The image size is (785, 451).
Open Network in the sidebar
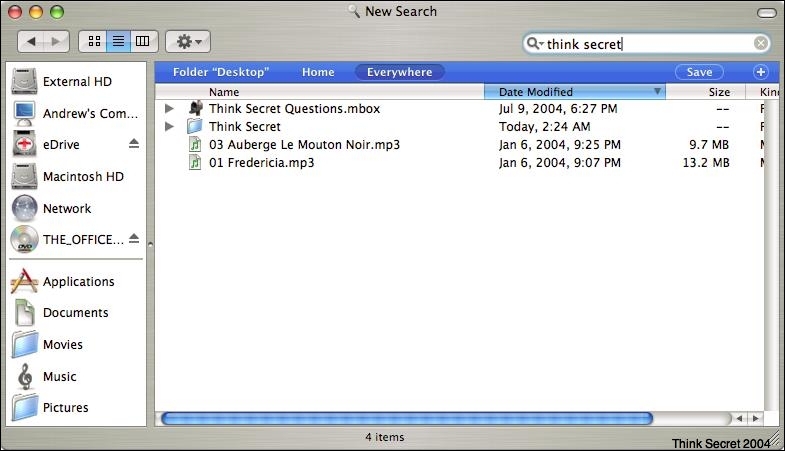[x=51, y=209]
